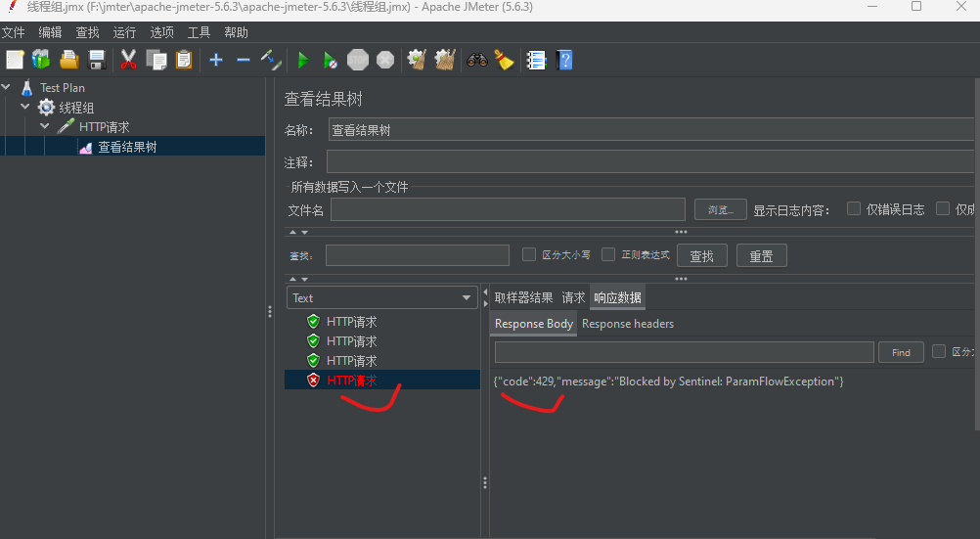Click the 重置 reset button
The image size is (980, 539).
[761, 255]
